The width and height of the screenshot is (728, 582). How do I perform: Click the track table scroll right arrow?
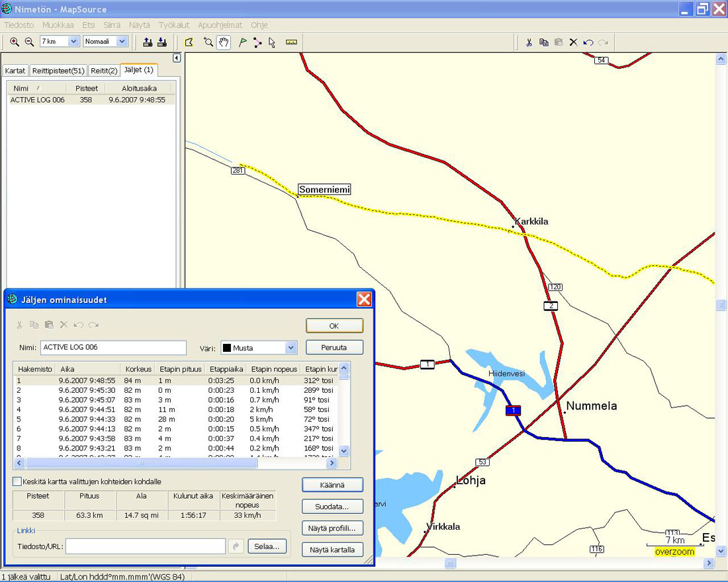coord(332,463)
